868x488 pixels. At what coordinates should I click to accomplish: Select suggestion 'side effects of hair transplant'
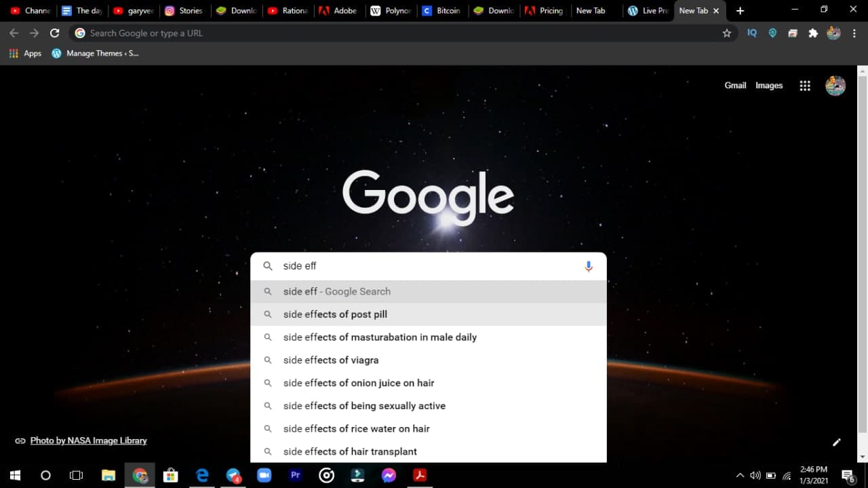coord(429,451)
